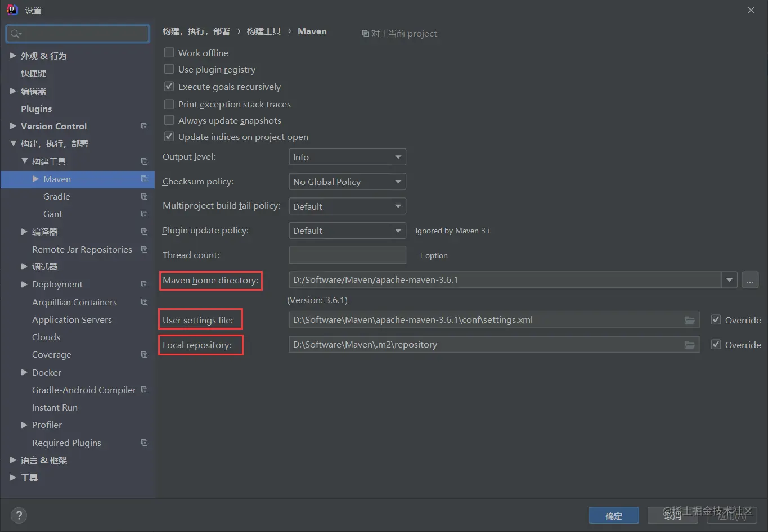Click the 对于当前 project copy icon
Viewport: 768px width, 532px height.
click(365, 34)
